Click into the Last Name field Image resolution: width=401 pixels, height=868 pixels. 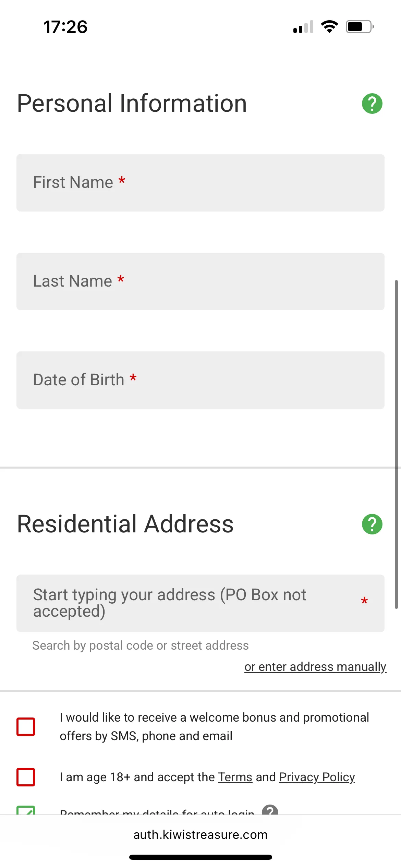(200, 281)
